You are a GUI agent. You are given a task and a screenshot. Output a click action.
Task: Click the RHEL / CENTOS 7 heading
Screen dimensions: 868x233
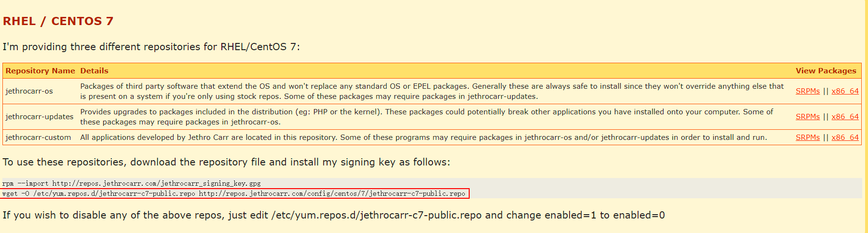click(58, 21)
